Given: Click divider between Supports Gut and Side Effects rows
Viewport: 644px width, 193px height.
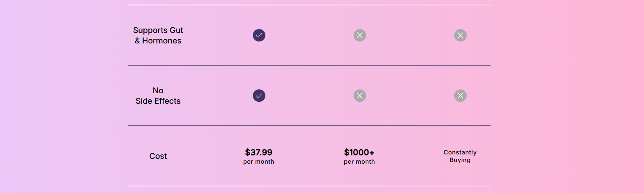Looking at the screenshot, I should coord(309,65).
